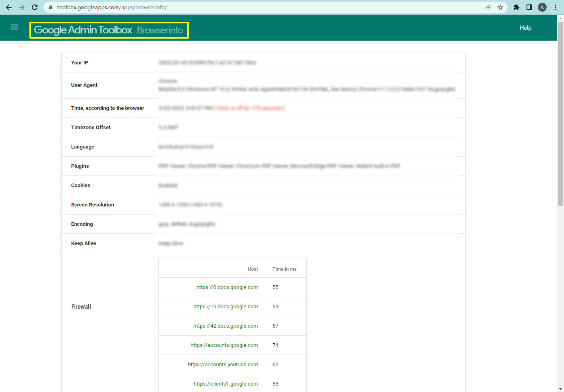Open the https://accounts.youtube.com firewall link
The height and width of the screenshot is (392, 564).
tap(223, 364)
